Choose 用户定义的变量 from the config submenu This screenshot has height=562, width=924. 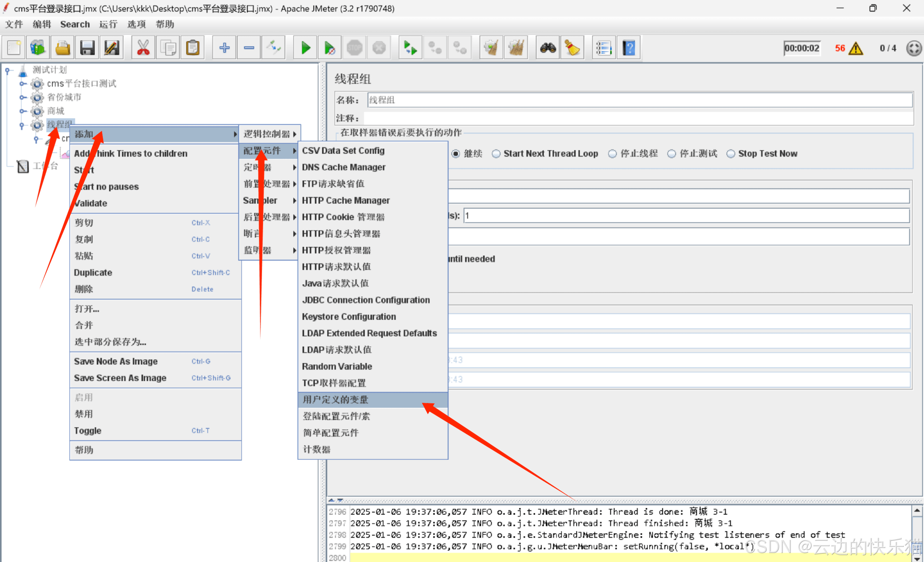335,399
